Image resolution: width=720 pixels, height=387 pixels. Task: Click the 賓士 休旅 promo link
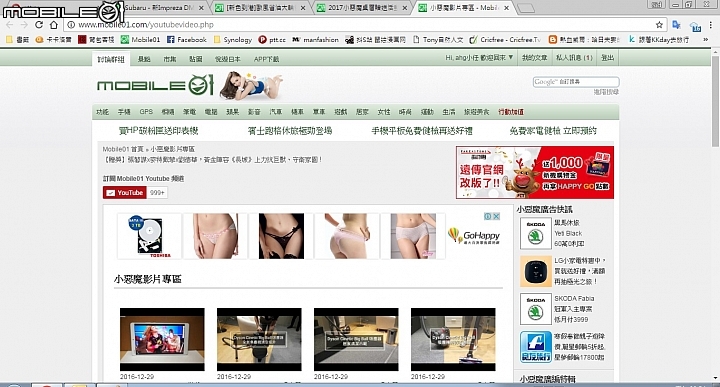pyautogui.click(x=290, y=131)
